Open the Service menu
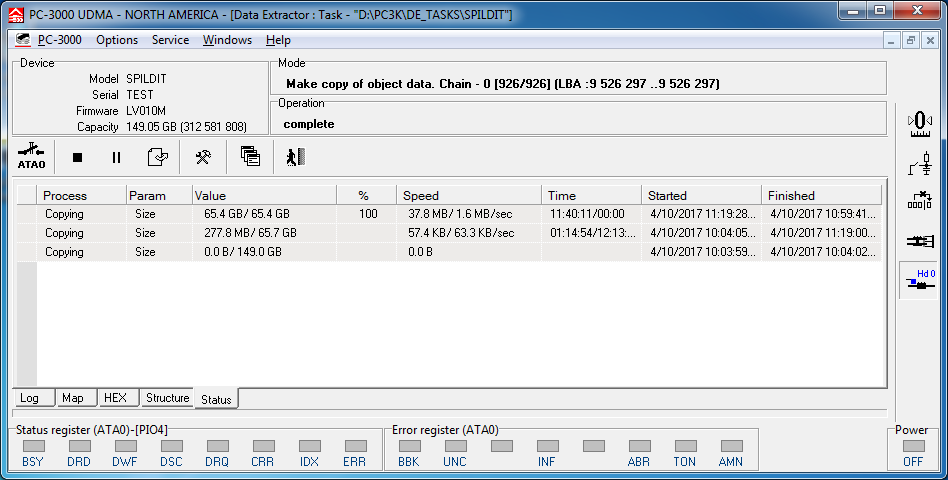This screenshot has width=948, height=480. pos(170,40)
